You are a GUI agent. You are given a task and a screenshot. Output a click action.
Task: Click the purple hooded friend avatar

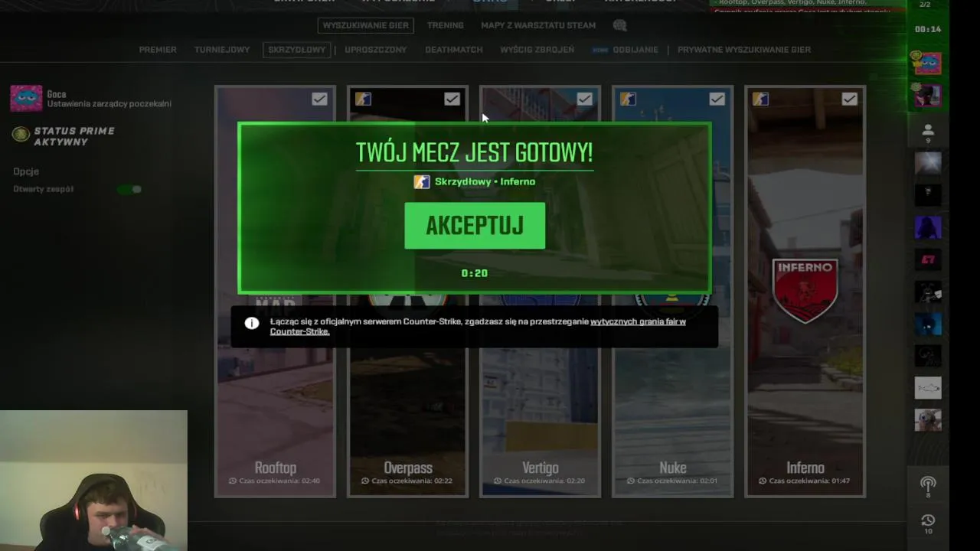(928, 227)
